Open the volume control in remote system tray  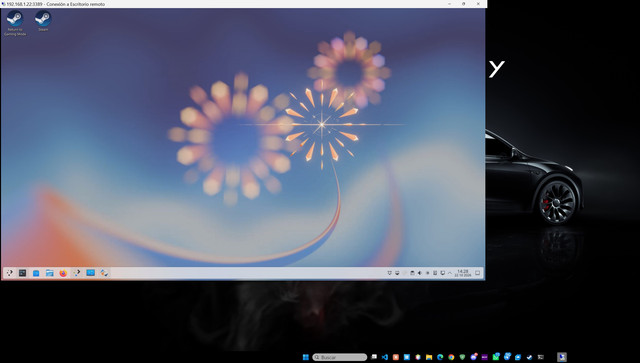pos(420,273)
